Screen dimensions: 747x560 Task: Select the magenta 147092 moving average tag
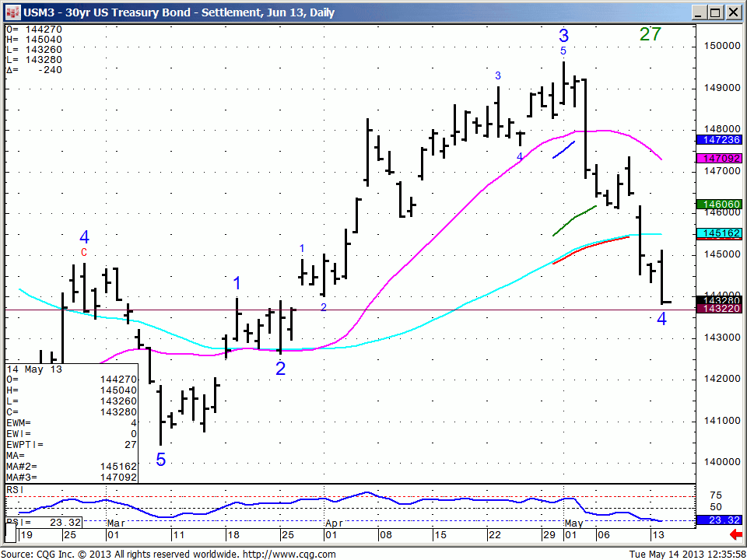pyautogui.click(x=719, y=158)
